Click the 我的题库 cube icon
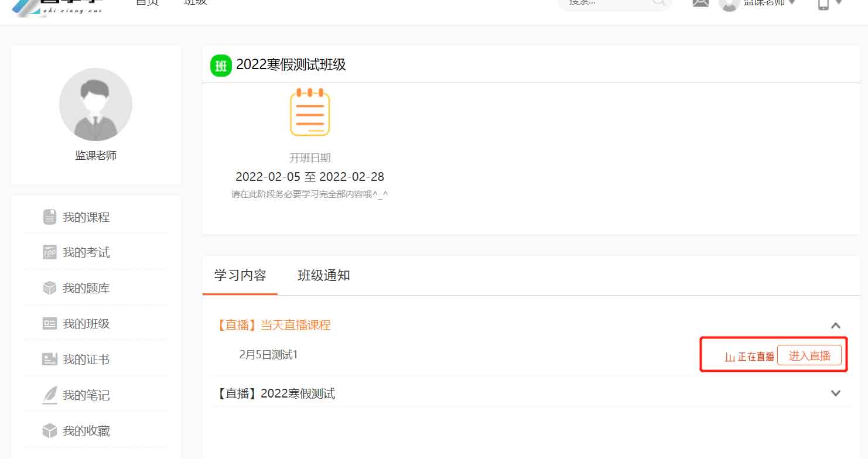 click(x=50, y=288)
